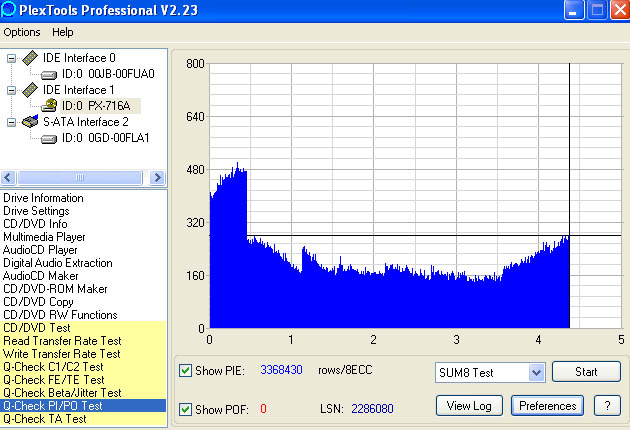Click the POF value 0

(263, 409)
